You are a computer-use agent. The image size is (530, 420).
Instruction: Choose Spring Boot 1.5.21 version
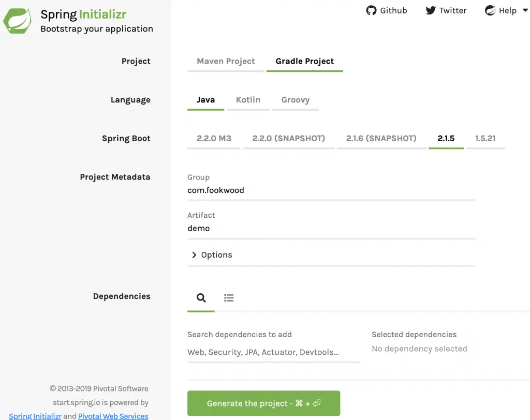tap(485, 139)
